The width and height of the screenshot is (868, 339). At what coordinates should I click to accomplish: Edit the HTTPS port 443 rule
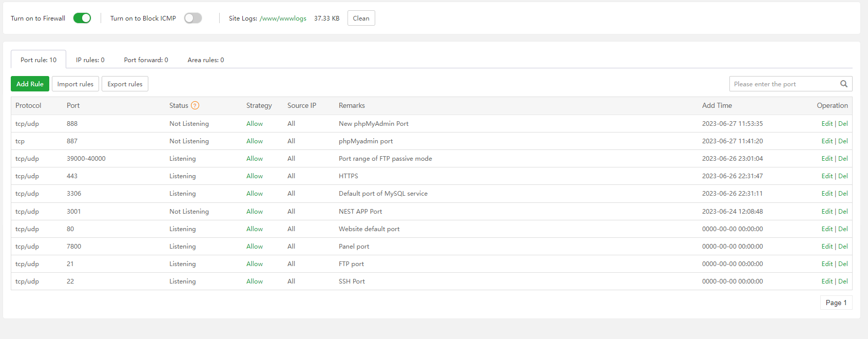[x=826, y=176]
